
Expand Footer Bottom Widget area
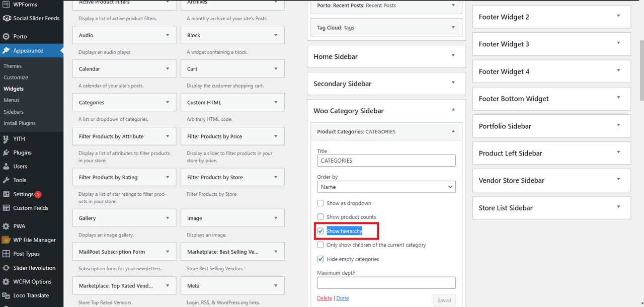coord(618,99)
